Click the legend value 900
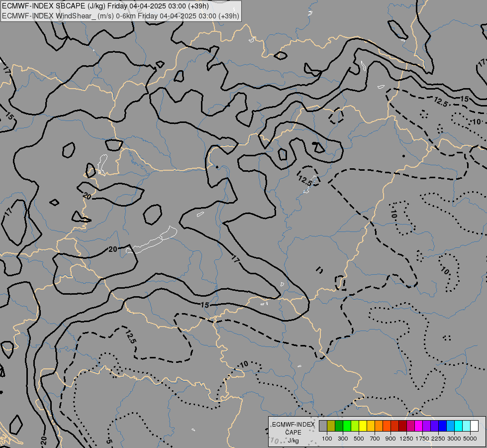The height and width of the screenshot is (448, 487). point(390,439)
